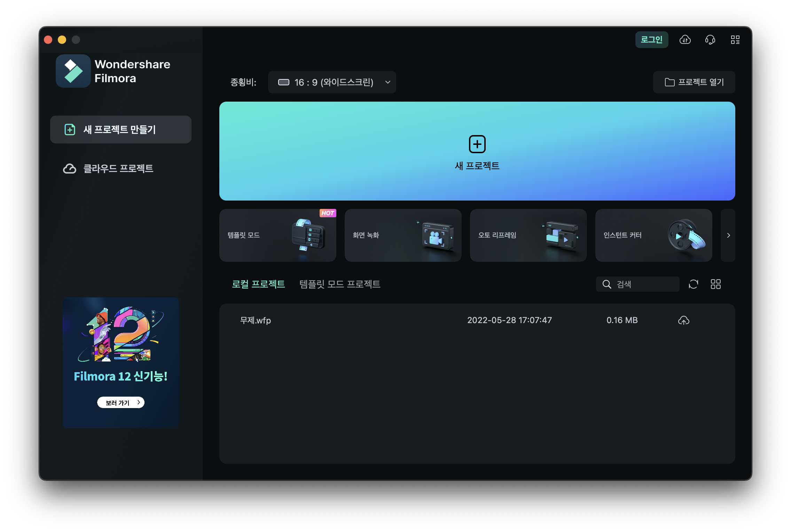Viewport: 791px width, 532px height.
Task: Open 화면 녹화 screen recorder card
Action: coord(403,235)
